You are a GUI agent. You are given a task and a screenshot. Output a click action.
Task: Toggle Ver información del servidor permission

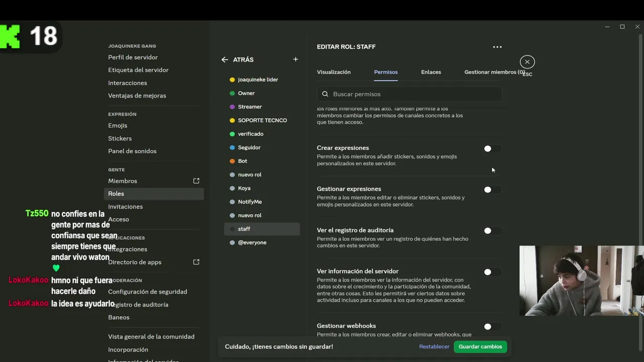[x=492, y=272]
